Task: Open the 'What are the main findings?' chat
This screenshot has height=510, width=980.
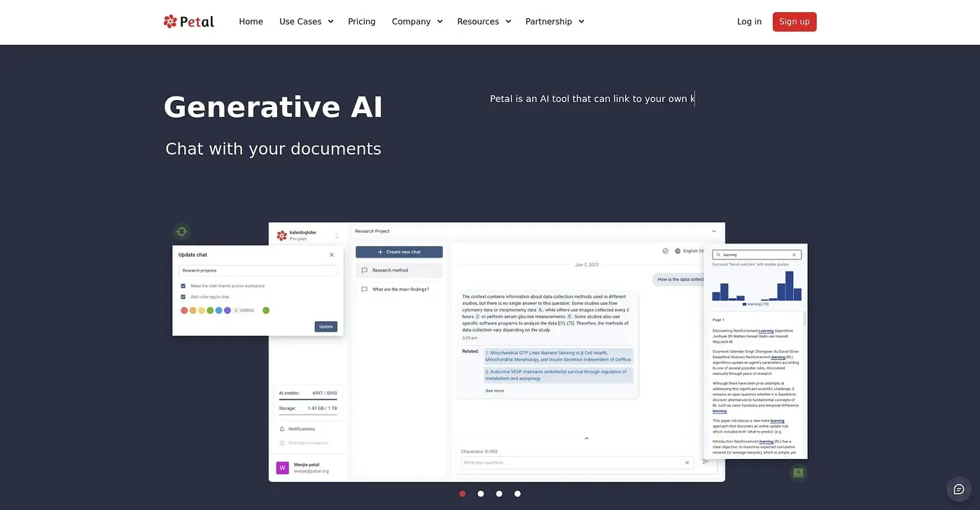Action: tap(399, 289)
